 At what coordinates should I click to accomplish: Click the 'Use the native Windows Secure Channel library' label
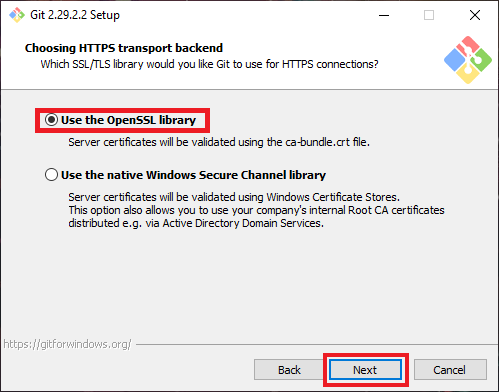pyautogui.click(x=193, y=175)
